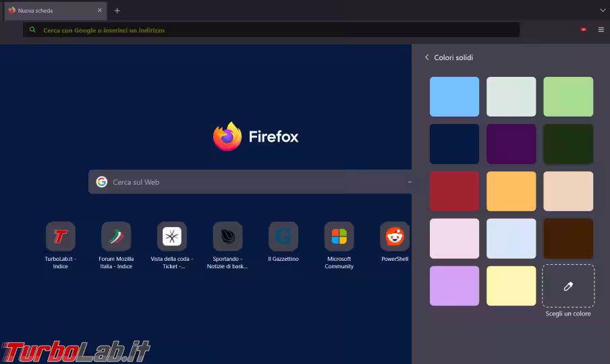Click the search magnifier in address bar
The image size is (610, 364).
coord(32,30)
